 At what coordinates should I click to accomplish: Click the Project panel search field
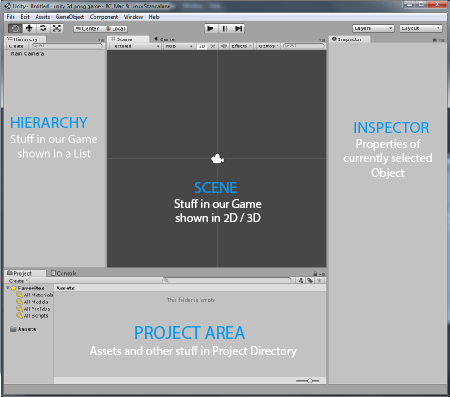click(227, 281)
